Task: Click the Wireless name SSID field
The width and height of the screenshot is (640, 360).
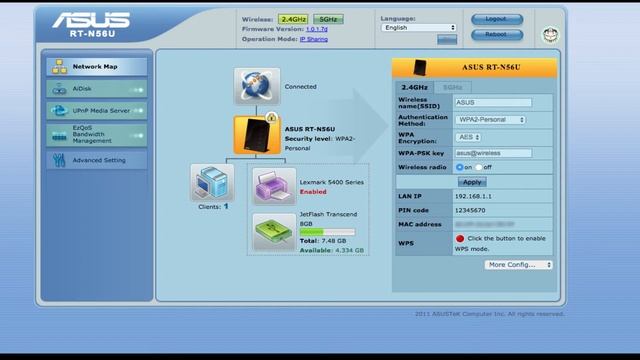Action: [493, 102]
